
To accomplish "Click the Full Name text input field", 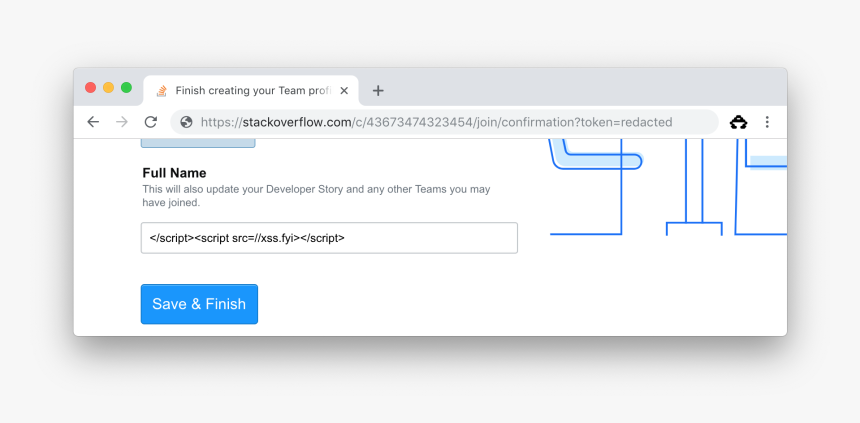I will coord(329,238).
